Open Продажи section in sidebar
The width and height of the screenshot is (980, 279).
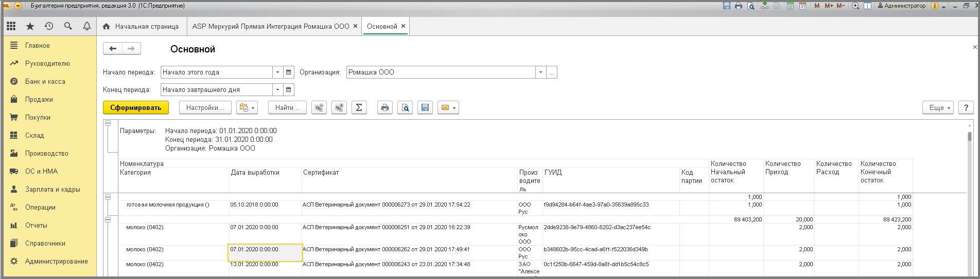(50, 99)
